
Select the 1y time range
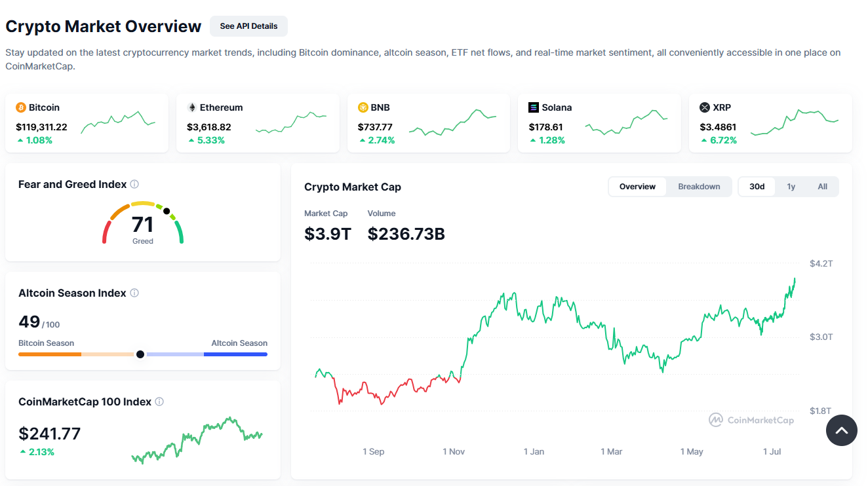coord(791,187)
